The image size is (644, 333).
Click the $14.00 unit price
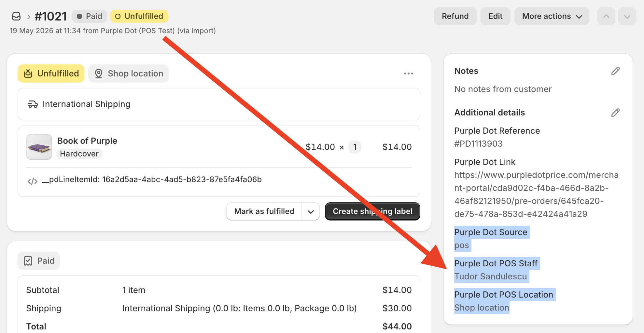320,147
